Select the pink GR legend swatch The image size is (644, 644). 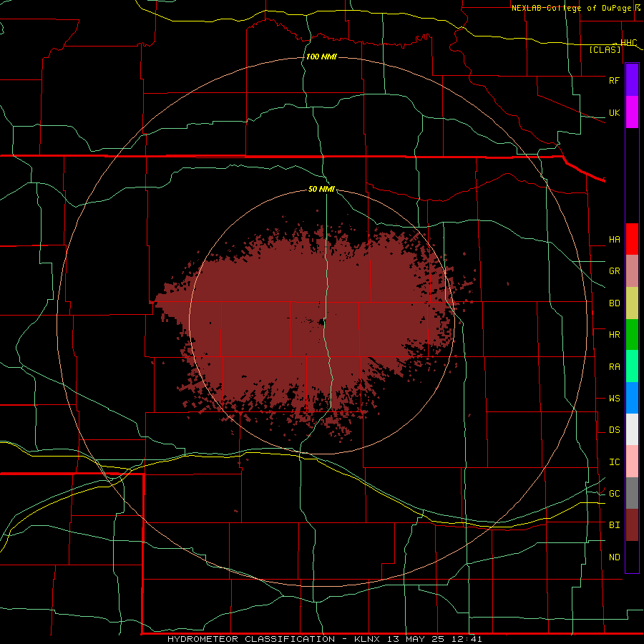(x=632, y=271)
